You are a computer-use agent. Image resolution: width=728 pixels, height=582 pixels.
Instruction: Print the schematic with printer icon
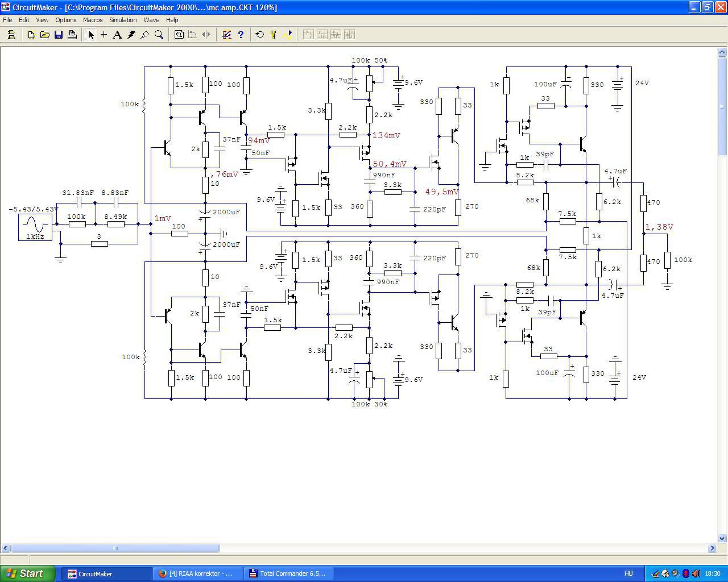pyautogui.click(x=72, y=35)
